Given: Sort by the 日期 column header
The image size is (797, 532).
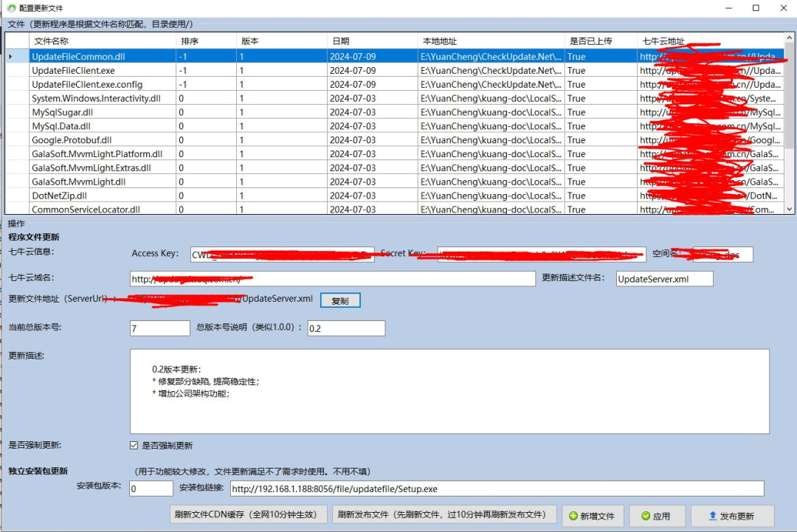Looking at the screenshot, I should tap(373, 41).
